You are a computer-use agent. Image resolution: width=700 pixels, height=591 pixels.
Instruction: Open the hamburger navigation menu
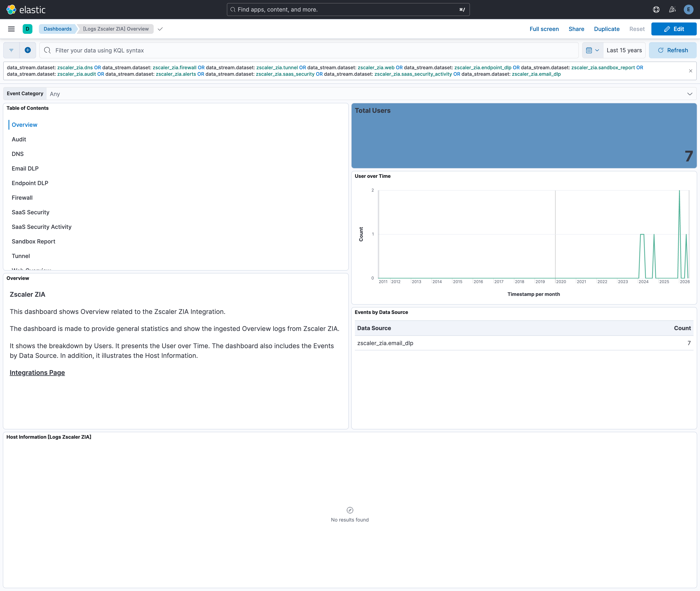coord(11,29)
